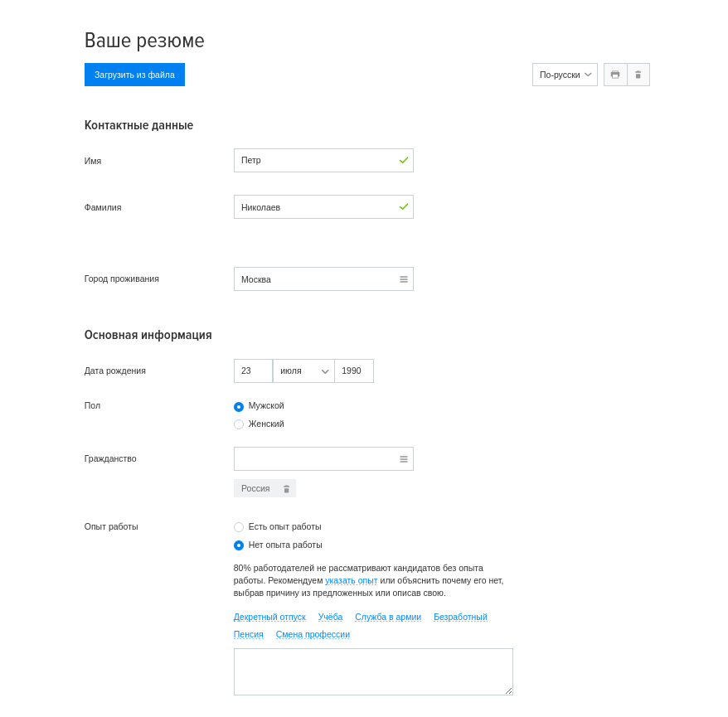The height and width of the screenshot is (717, 728).
Task: Click the empty explanation text area
Action: point(373,671)
